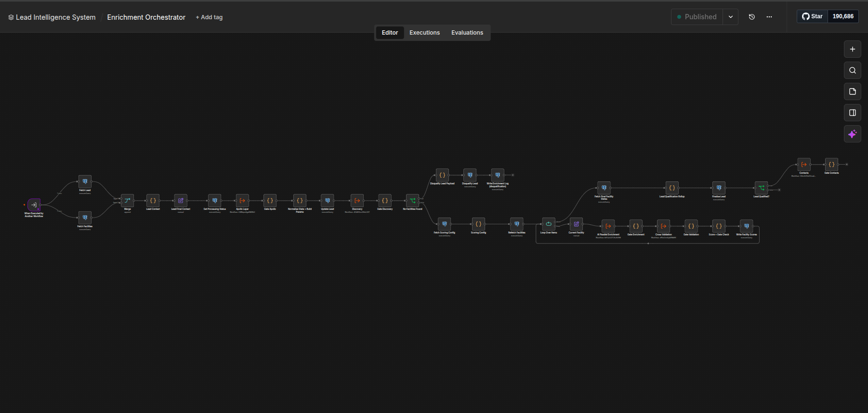Switch to the Executions tab
The width and height of the screenshot is (868, 413).
point(424,33)
